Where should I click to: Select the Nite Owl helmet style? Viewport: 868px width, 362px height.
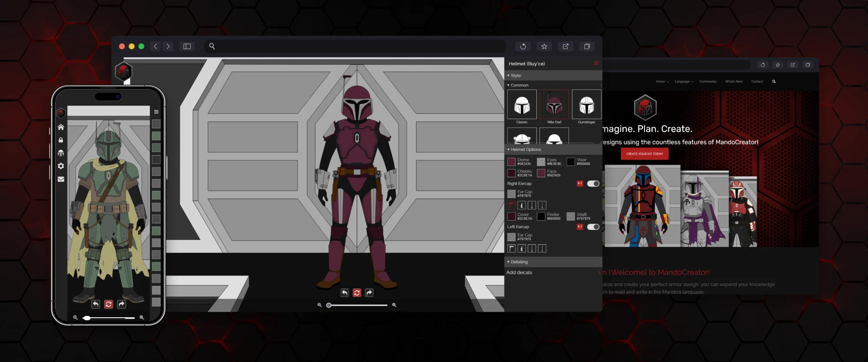(x=554, y=104)
